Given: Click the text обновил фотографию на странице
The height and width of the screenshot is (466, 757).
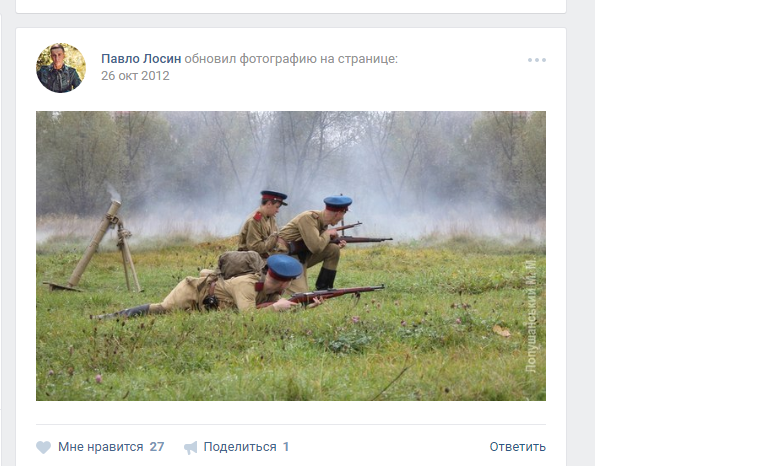Looking at the screenshot, I should coord(291,59).
